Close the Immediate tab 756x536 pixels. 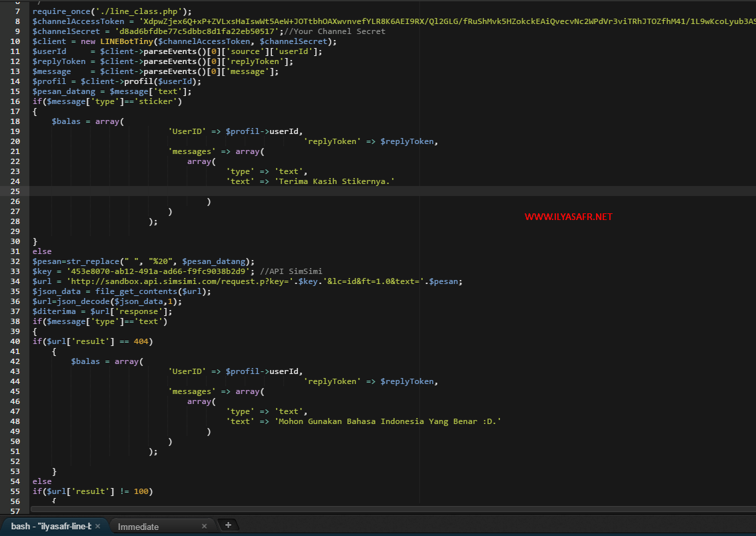pyautogui.click(x=204, y=526)
